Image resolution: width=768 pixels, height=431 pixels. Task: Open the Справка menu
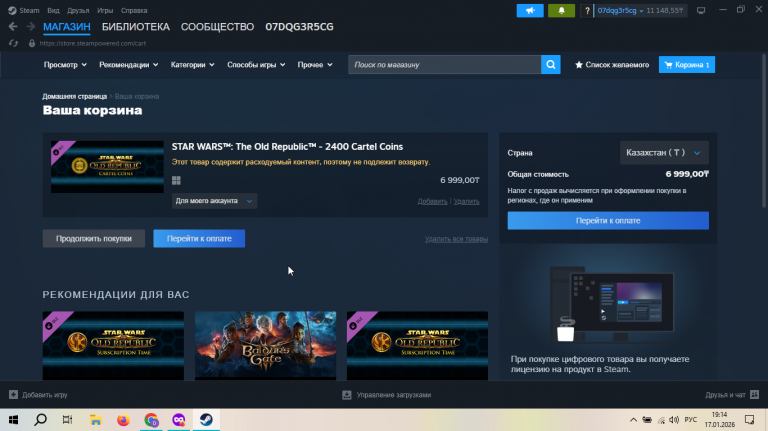[x=134, y=10]
